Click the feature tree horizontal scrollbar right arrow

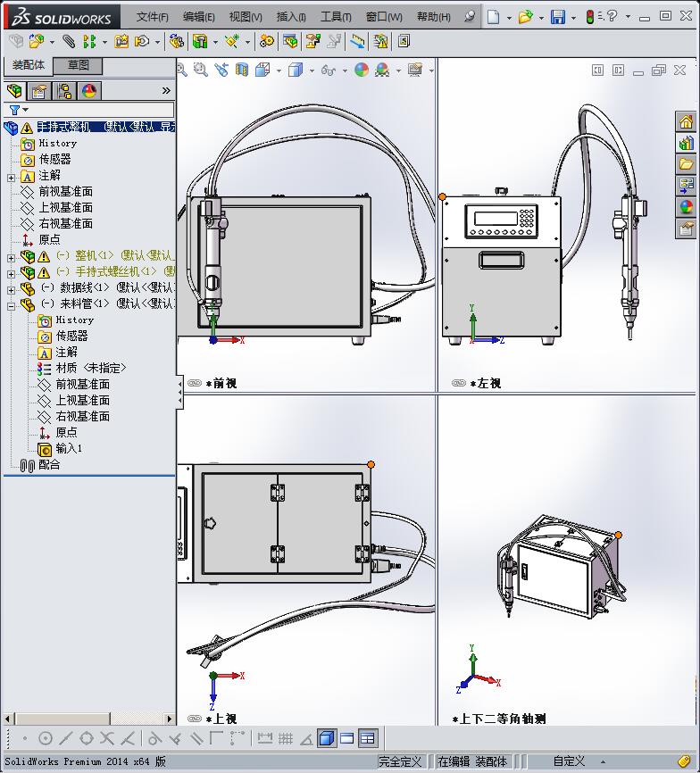tap(170, 719)
